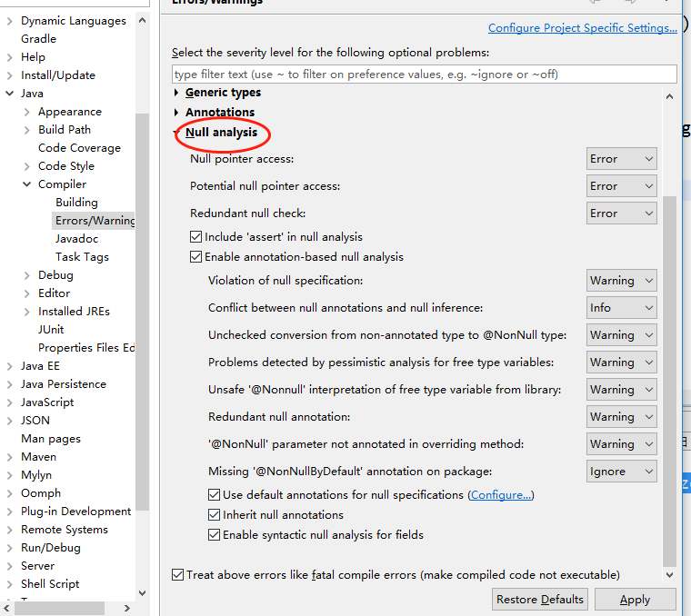
Task: Toggle Treat above errors like fatal compile errors
Action: (177, 574)
